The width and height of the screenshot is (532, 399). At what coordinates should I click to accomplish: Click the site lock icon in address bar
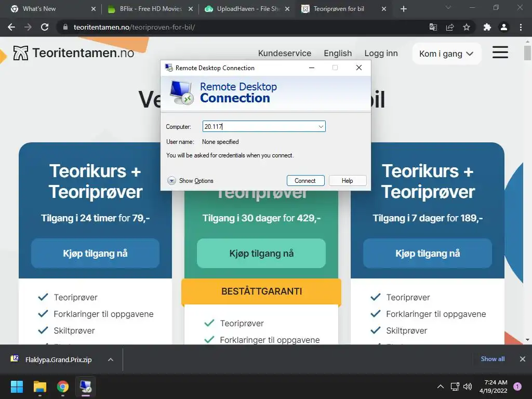(65, 27)
